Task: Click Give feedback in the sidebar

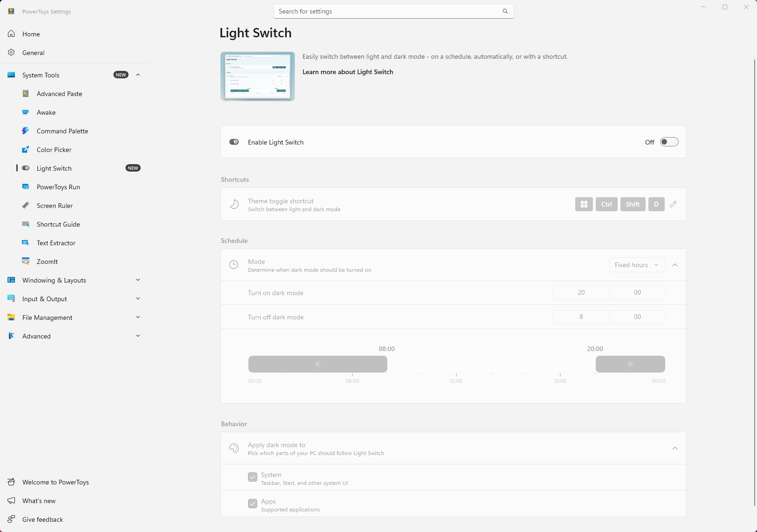Action: tap(42, 519)
